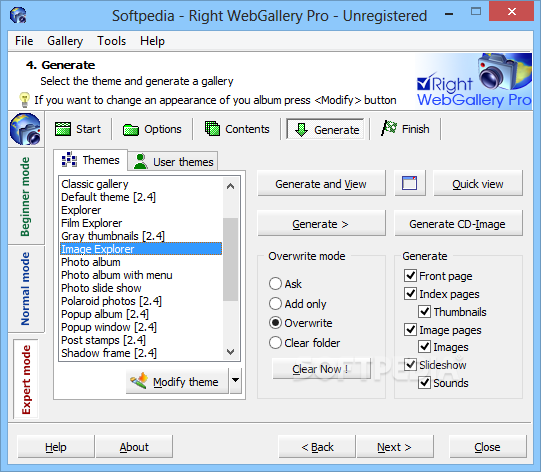
Task: Click Generate CD-Image button
Action: tap(458, 224)
